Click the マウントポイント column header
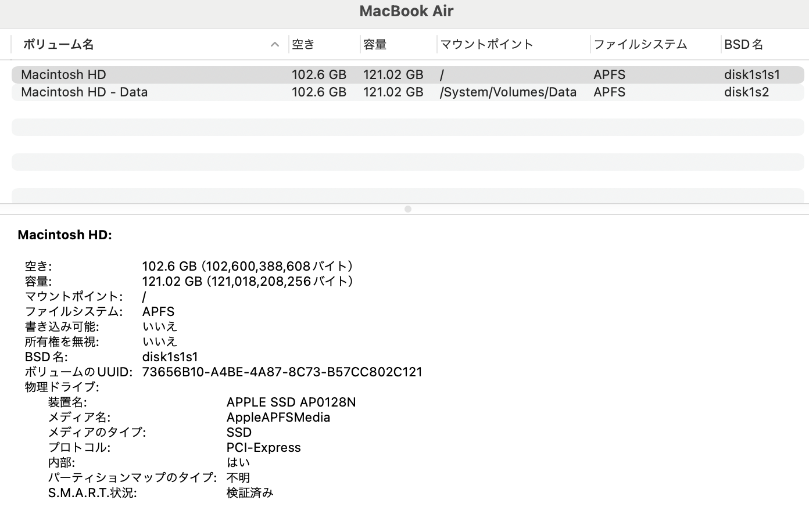809x532 pixels. (487, 44)
